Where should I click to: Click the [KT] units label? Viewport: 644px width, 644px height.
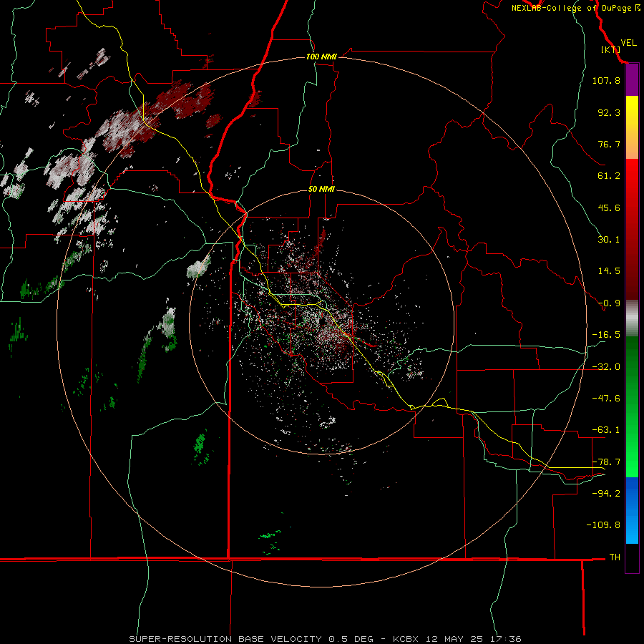611,49
